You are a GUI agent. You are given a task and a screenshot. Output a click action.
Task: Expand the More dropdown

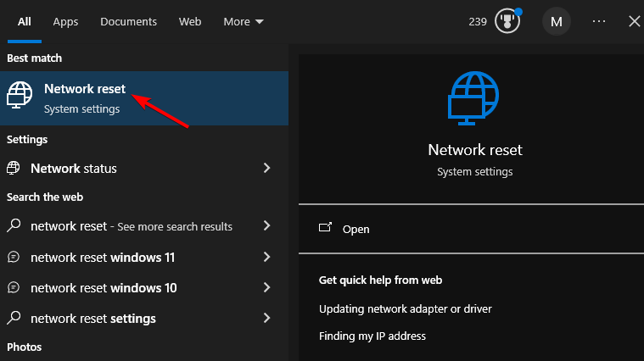tap(244, 22)
